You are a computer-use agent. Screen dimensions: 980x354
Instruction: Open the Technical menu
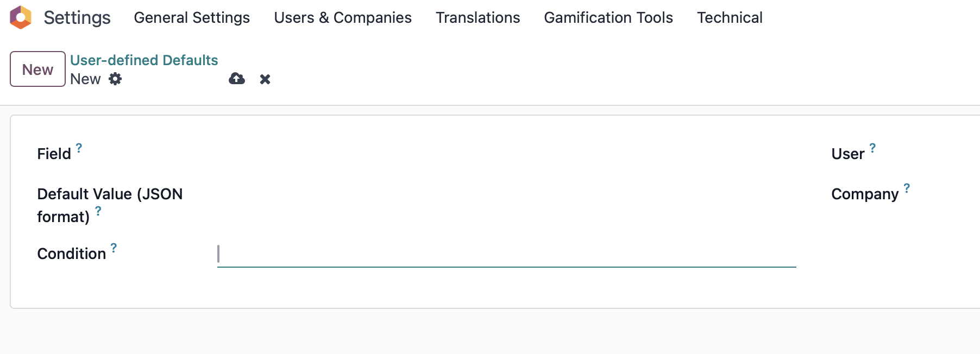[730, 17]
